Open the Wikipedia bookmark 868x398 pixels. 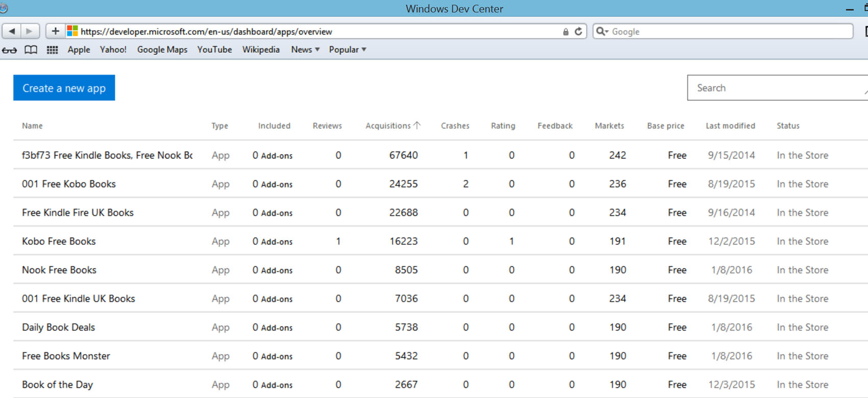point(261,50)
